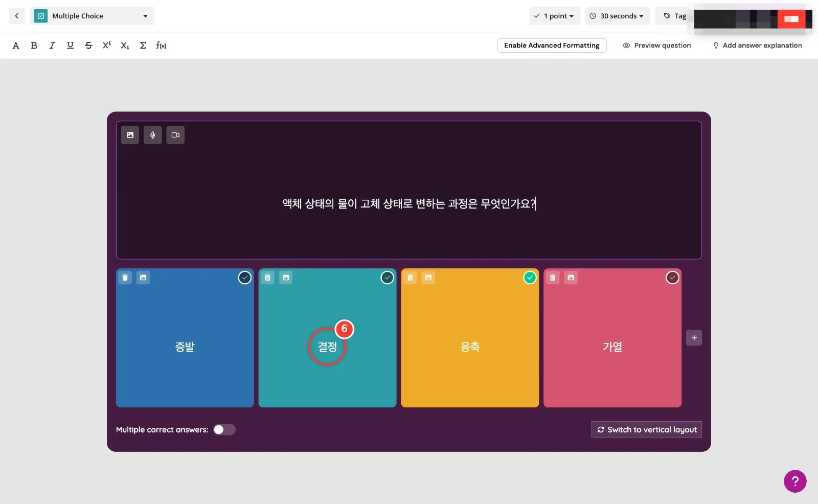Edit the 응축 answer text

pyautogui.click(x=470, y=347)
